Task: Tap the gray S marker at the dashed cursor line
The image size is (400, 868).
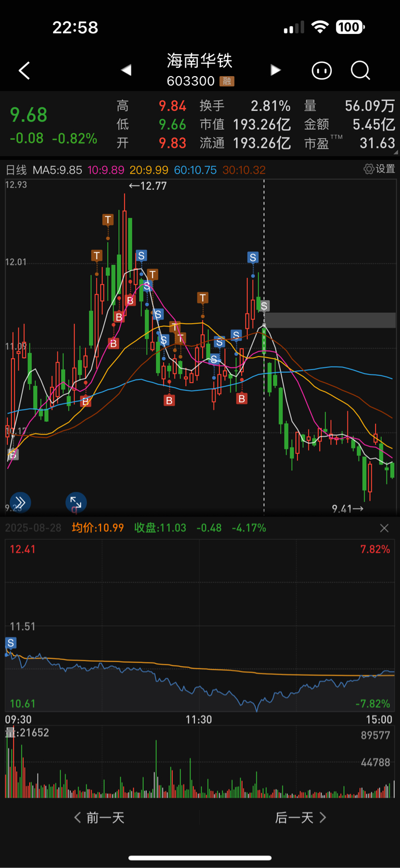Action: (x=264, y=306)
